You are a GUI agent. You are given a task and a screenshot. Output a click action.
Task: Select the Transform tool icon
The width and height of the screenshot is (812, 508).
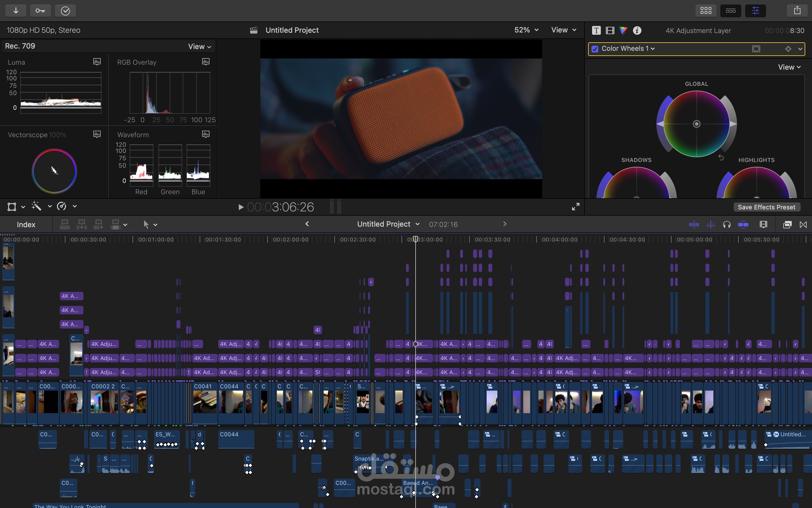pos(12,206)
